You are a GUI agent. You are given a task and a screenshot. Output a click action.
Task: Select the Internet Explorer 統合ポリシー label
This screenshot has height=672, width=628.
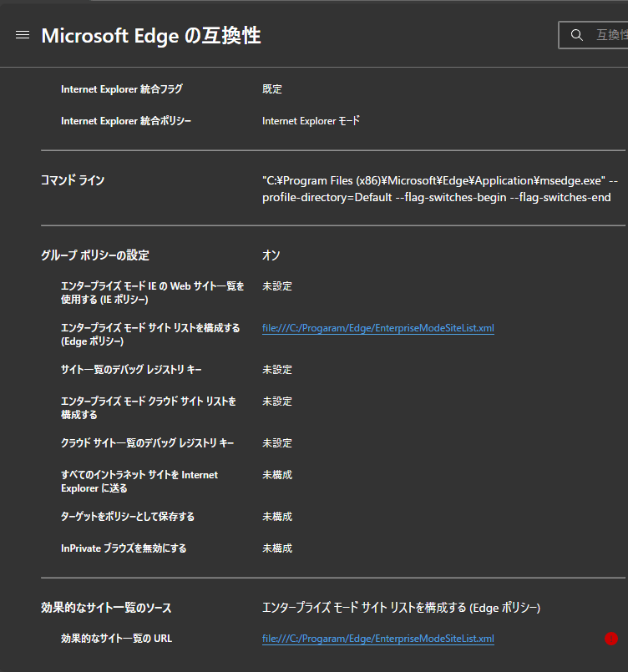tap(126, 121)
